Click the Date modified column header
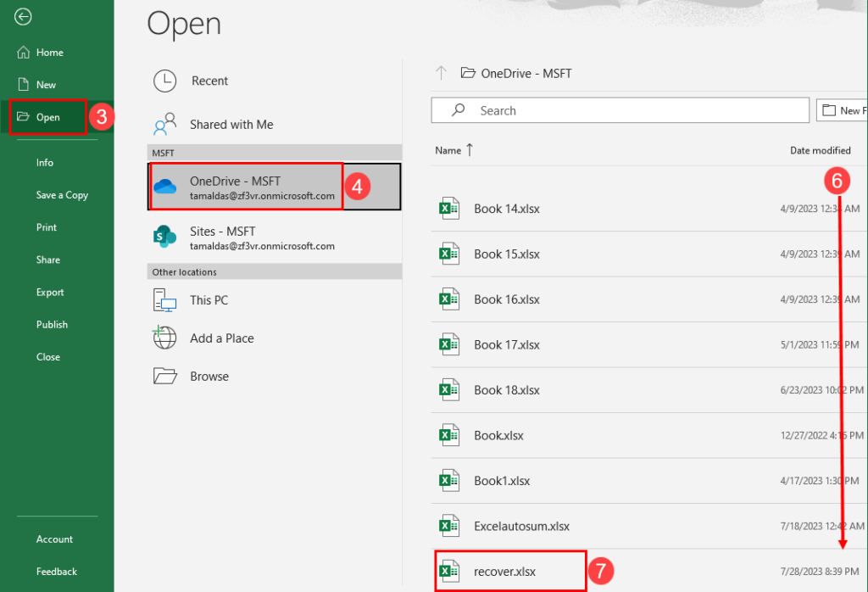This screenshot has height=592, width=868. tap(820, 151)
